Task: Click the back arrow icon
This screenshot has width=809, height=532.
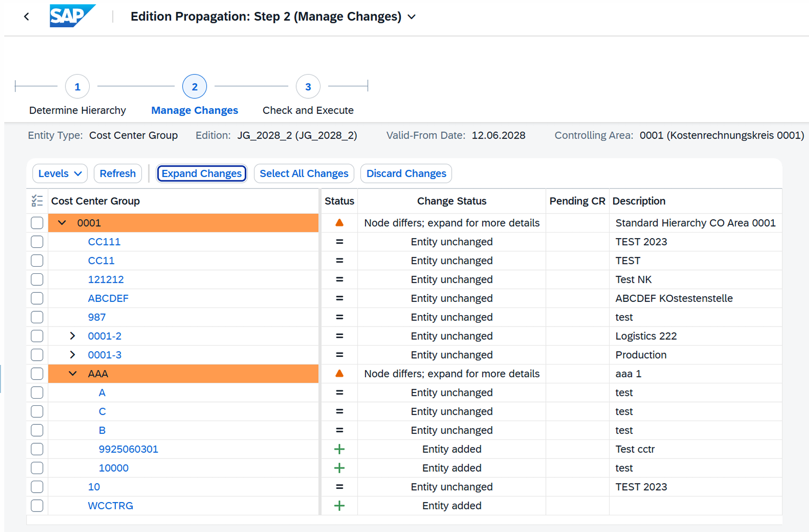Action: click(27, 17)
